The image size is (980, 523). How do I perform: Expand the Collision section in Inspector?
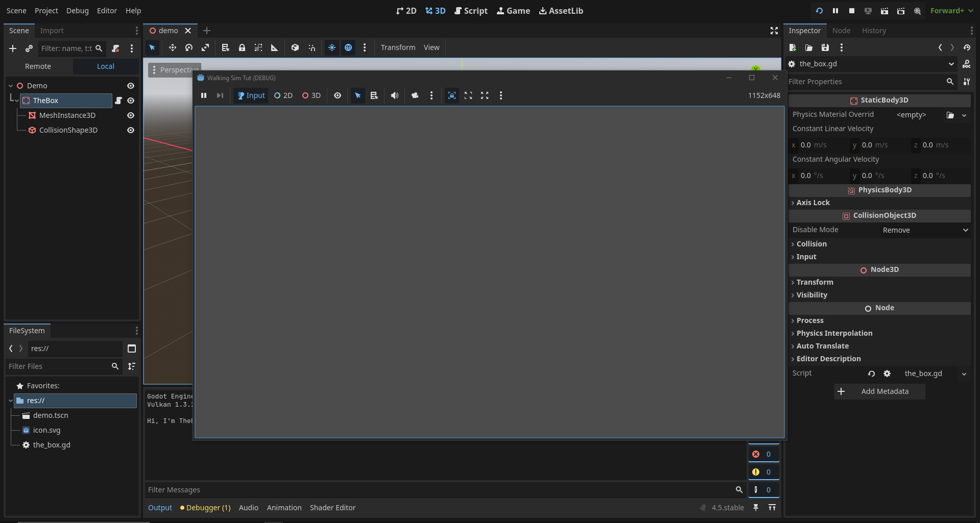811,244
